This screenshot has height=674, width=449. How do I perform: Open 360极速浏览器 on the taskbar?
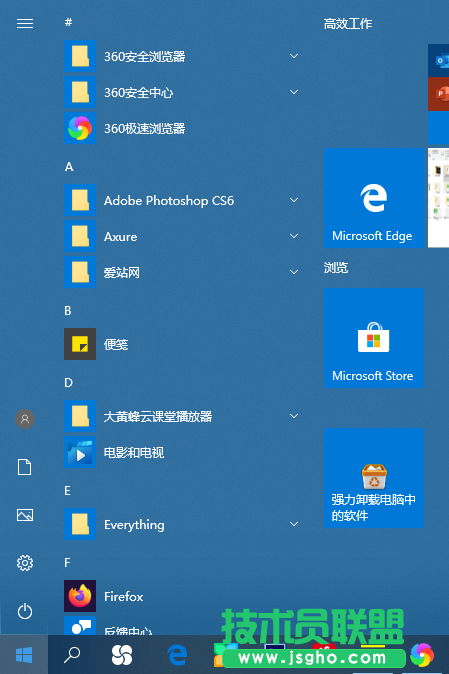[x=422, y=655]
